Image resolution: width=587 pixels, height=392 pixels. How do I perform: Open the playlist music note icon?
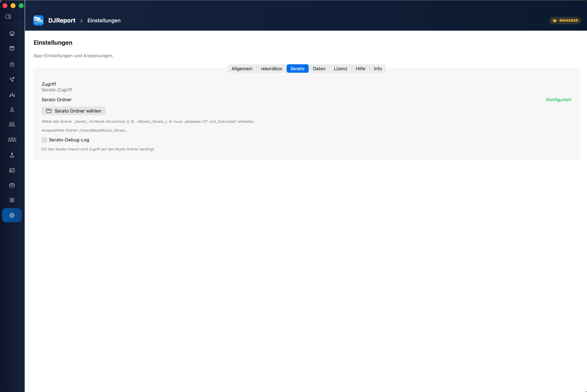click(12, 79)
